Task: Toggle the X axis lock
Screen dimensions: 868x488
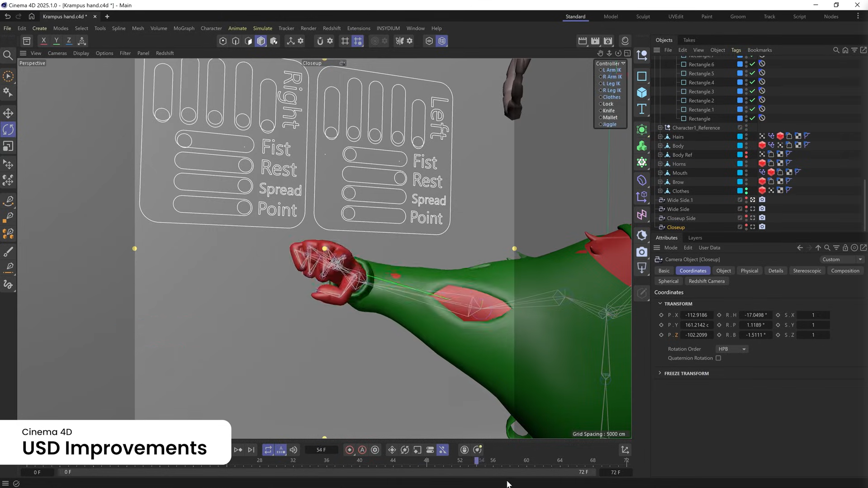Action: coord(43,41)
